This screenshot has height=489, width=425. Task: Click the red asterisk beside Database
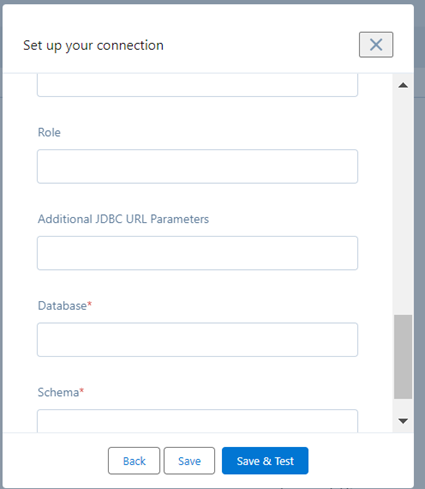click(x=89, y=303)
